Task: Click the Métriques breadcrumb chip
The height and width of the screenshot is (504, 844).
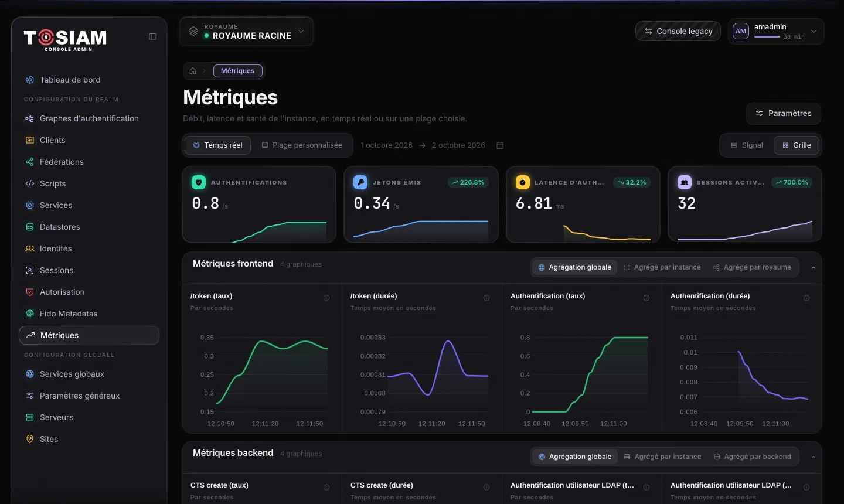Action: 237,71
